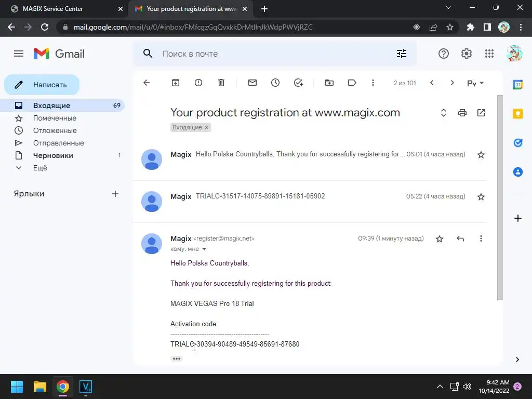Viewport: 532px width, 399px height.
Task: Show hidden system tray icons
Action: tap(440, 387)
